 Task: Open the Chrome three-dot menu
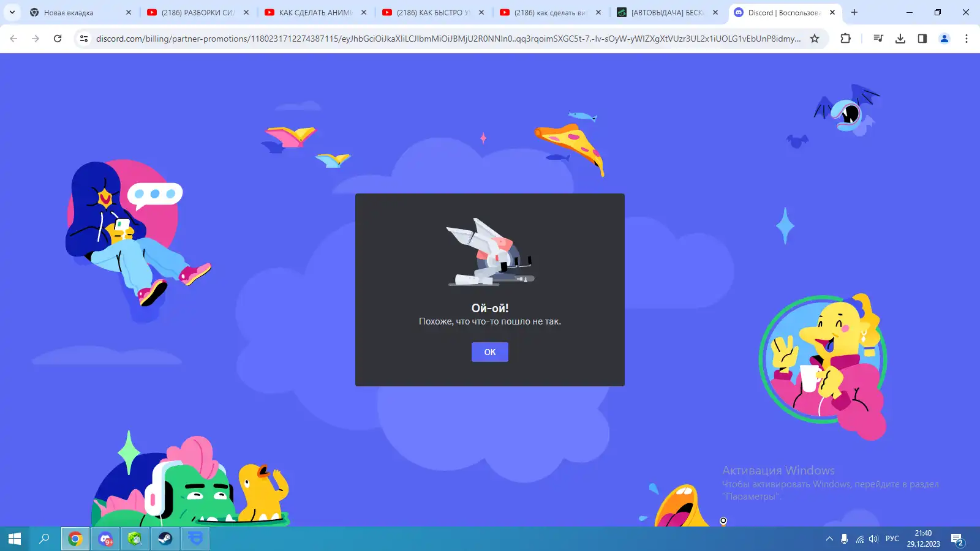(967, 39)
